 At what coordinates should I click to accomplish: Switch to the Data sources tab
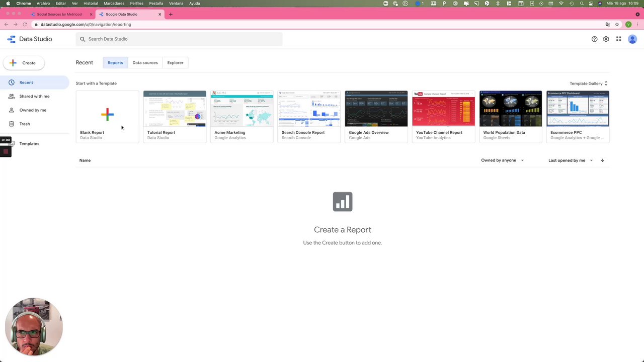coord(145,63)
